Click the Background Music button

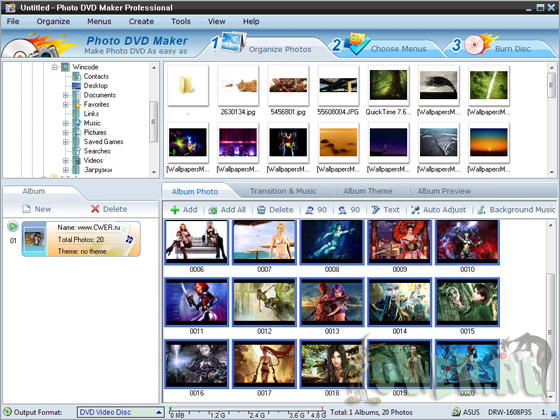point(516,210)
